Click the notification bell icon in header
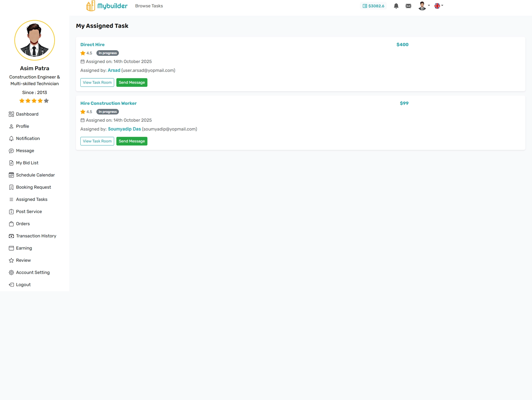The height and width of the screenshot is (400, 532). click(396, 6)
